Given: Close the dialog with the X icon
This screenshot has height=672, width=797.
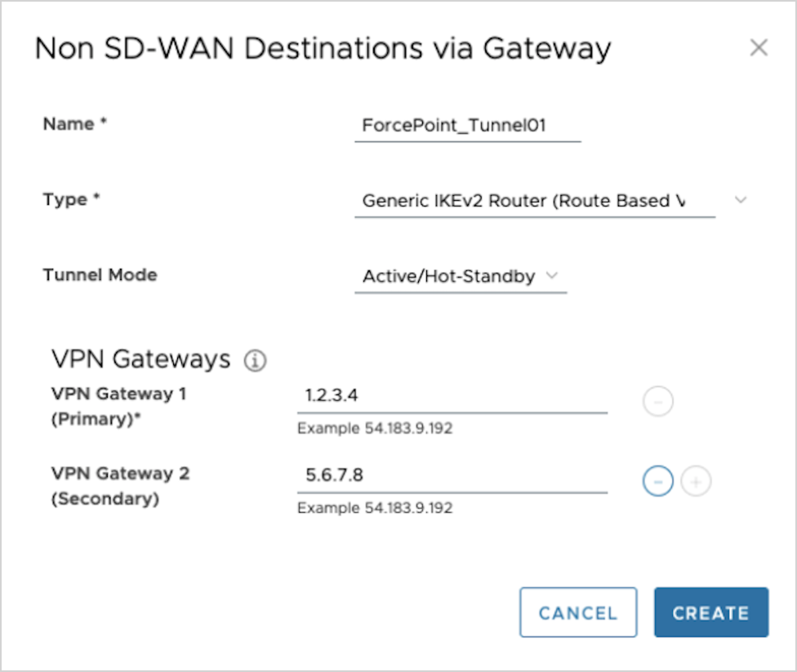Looking at the screenshot, I should (x=759, y=47).
